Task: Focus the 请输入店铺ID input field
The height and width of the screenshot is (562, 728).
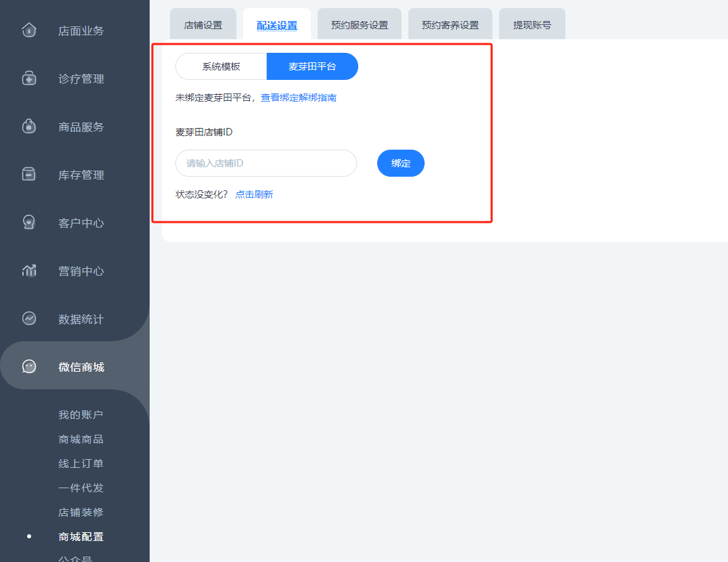Action: tap(265, 163)
